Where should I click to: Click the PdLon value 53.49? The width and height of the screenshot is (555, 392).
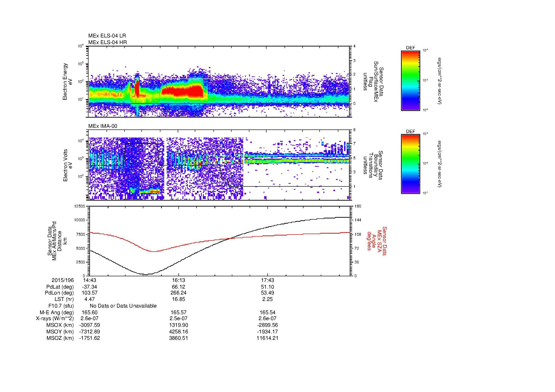[x=268, y=293]
